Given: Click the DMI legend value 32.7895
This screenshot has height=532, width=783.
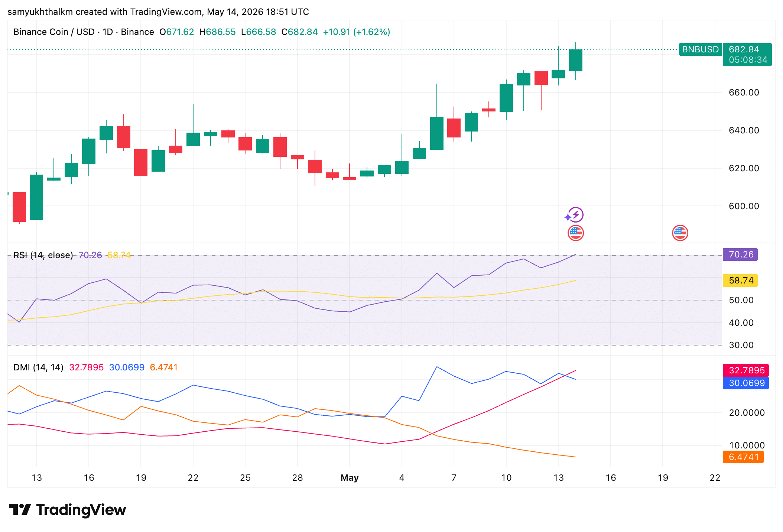Looking at the screenshot, I should click(87, 367).
